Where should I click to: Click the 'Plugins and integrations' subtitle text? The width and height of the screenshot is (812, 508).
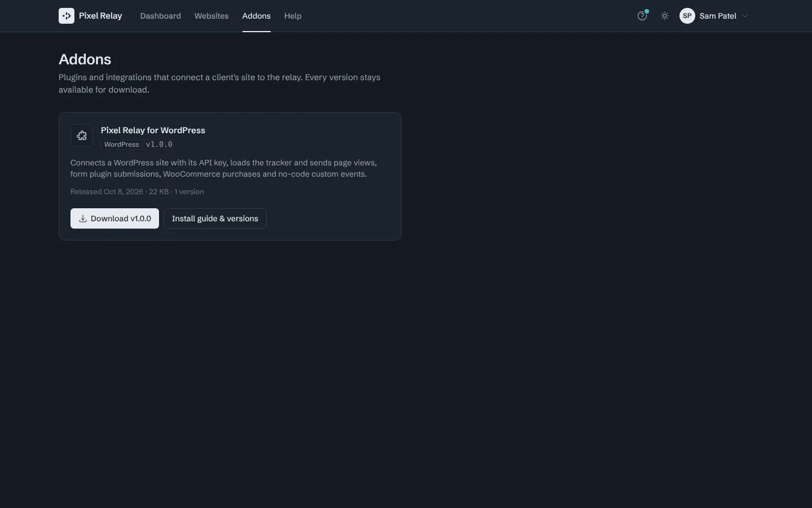[x=219, y=84]
